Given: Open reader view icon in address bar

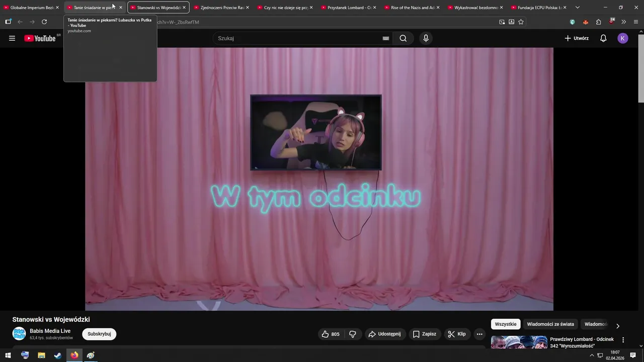Looking at the screenshot, I should [511, 22].
